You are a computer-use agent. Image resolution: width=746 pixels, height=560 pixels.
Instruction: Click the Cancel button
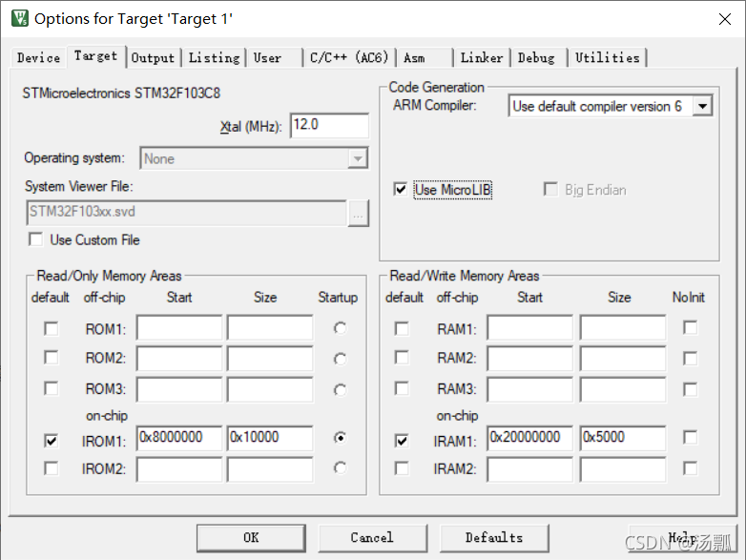[372, 538]
